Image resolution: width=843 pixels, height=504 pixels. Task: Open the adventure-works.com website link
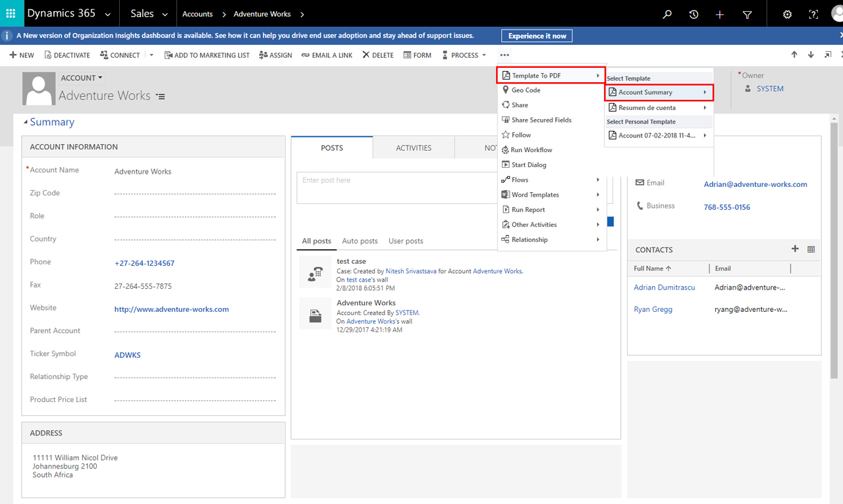point(171,309)
